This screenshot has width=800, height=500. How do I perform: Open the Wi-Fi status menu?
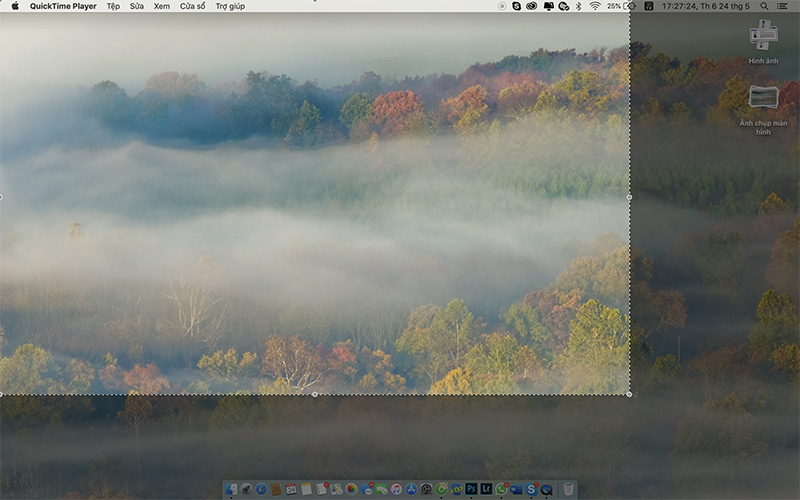(x=595, y=6)
